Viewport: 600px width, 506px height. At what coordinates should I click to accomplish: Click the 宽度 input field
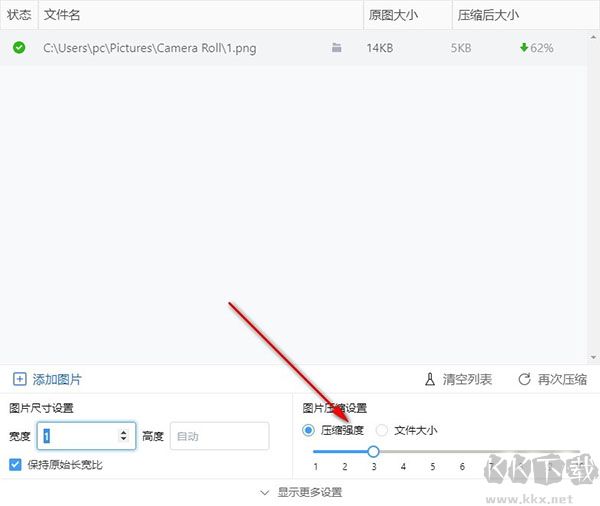point(86,436)
